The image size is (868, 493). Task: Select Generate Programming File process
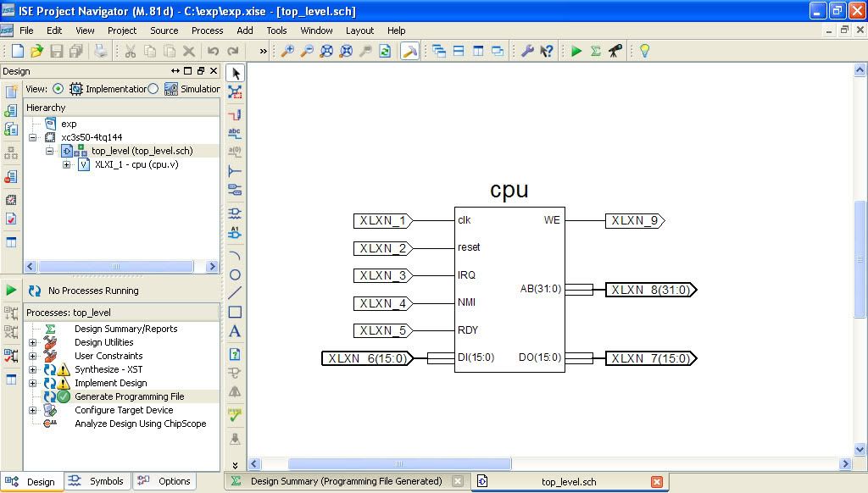129,396
